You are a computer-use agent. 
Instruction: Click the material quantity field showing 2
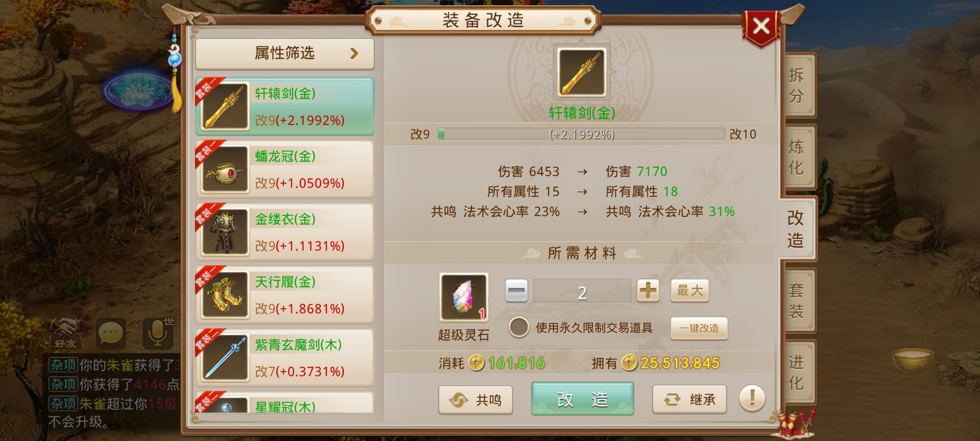click(582, 291)
